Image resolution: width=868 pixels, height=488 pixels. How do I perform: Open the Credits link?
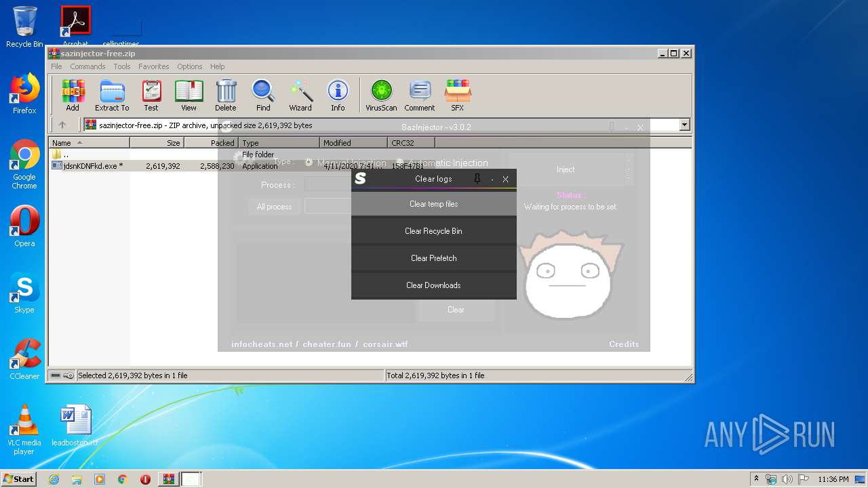(624, 344)
